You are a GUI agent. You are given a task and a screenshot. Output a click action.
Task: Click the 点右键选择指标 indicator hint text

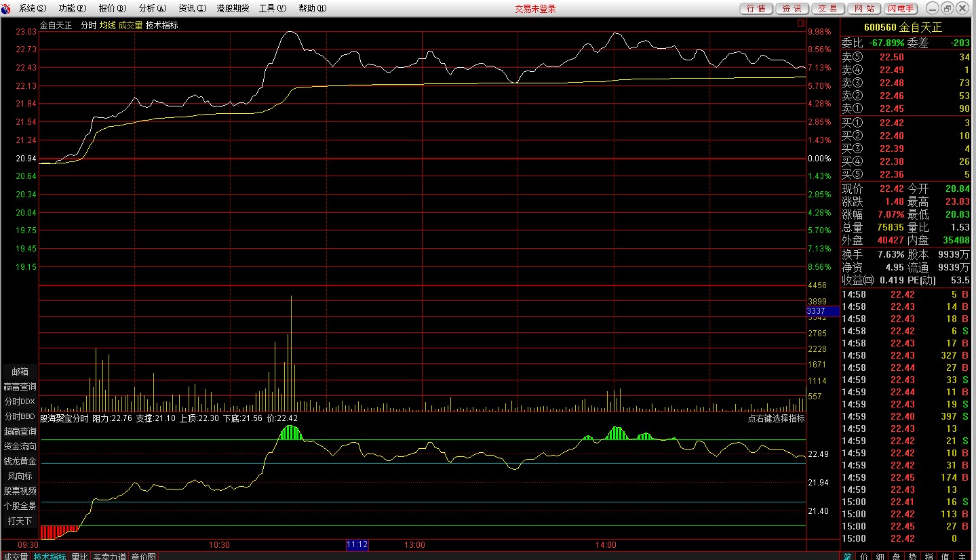776,418
